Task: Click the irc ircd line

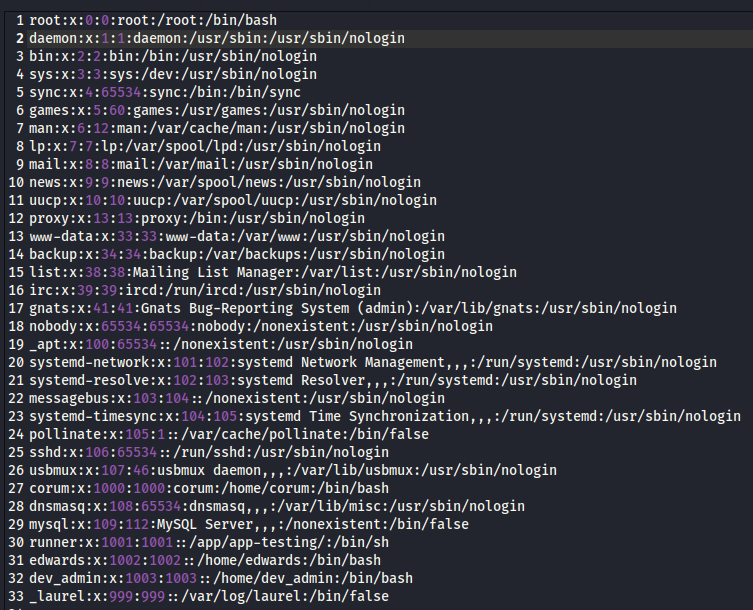Action: tap(205, 290)
